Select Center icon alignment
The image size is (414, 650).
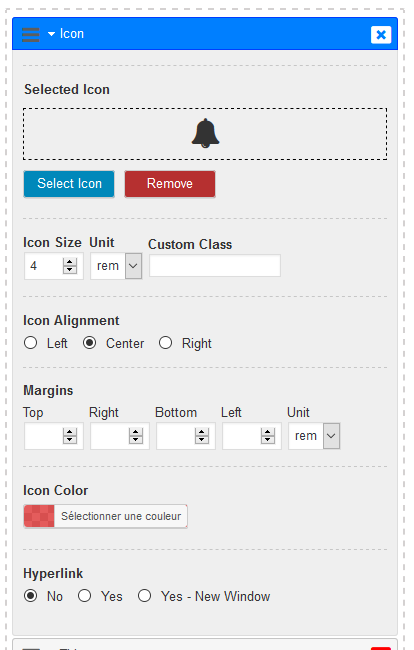(x=89, y=343)
